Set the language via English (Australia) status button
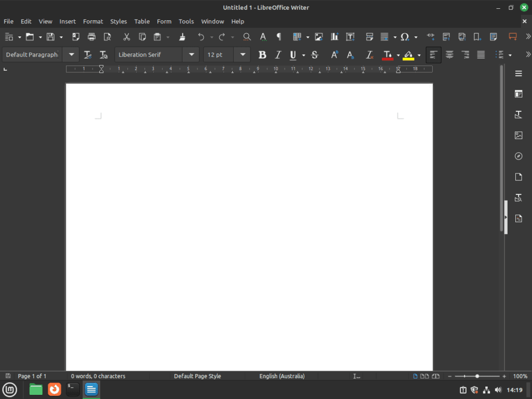 282,376
